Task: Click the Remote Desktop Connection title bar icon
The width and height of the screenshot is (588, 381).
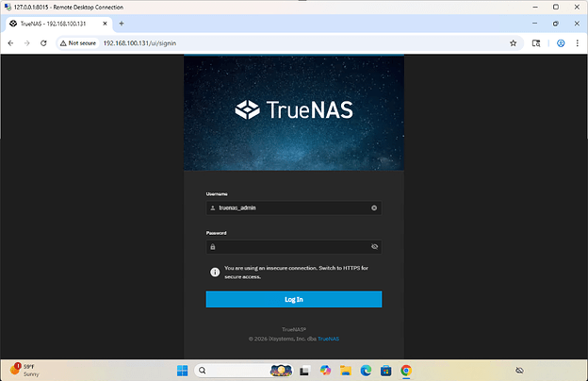Action: tap(8, 8)
